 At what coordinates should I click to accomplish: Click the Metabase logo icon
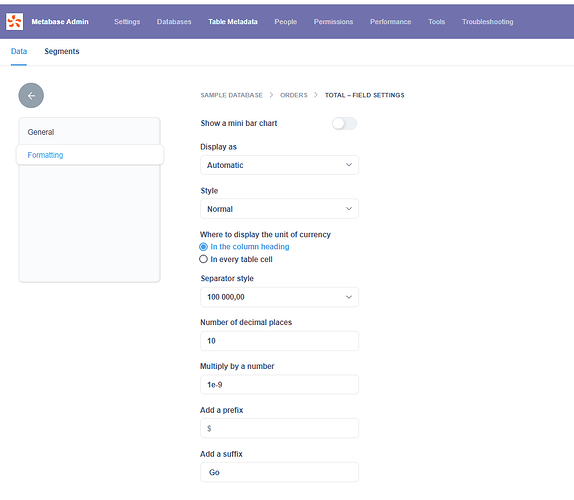click(x=15, y=22)
